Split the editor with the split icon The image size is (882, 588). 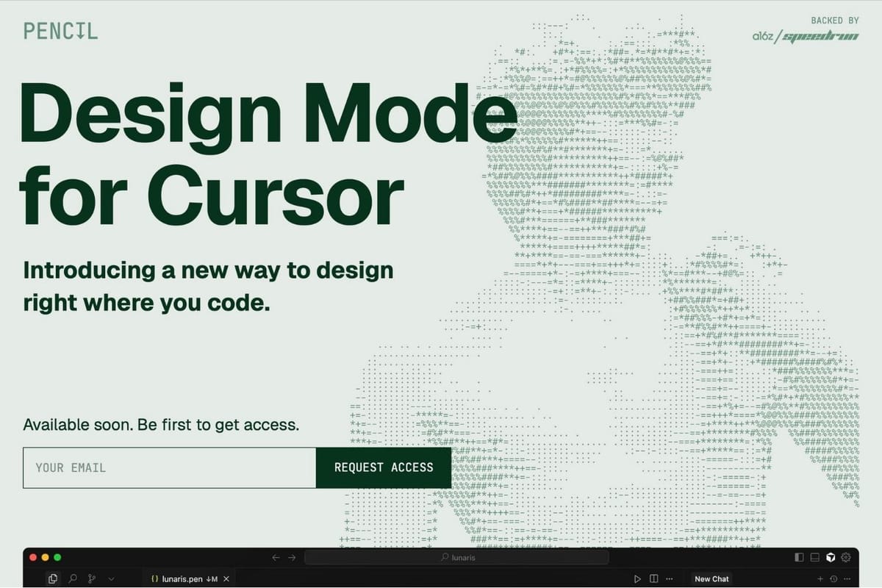653,578
